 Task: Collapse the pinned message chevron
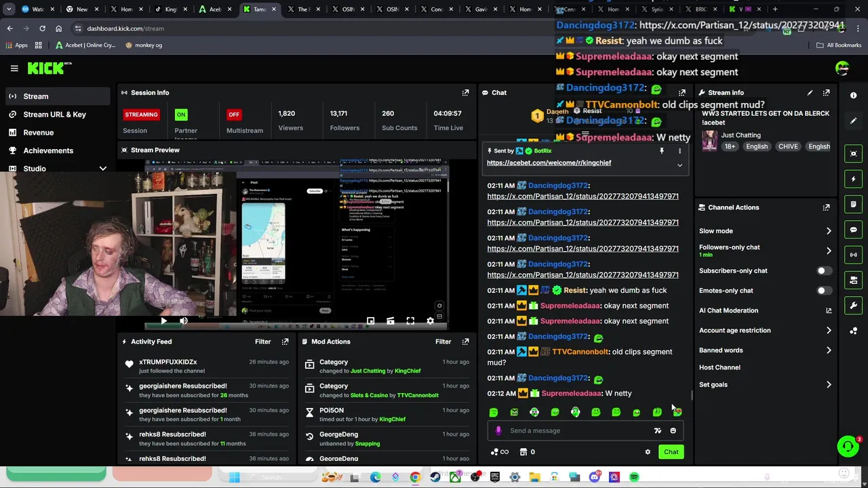tap(679, 165)
